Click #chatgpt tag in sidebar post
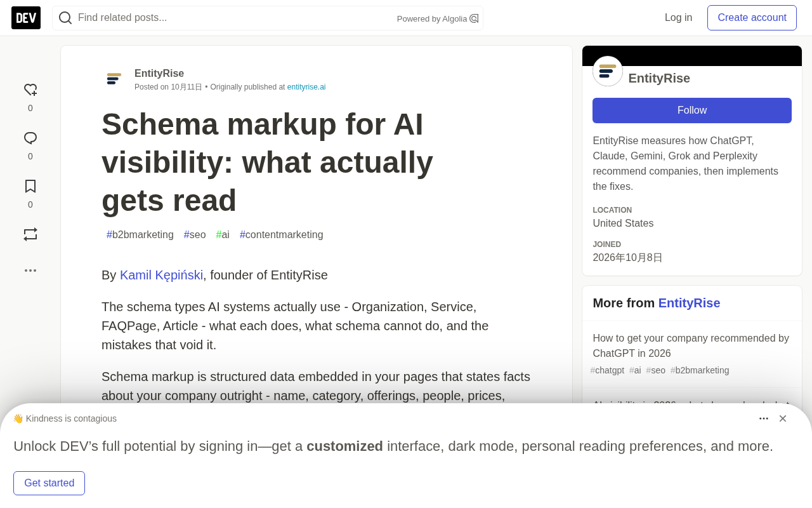Screen dimensions: 812x508 click(x=607, y=370)
